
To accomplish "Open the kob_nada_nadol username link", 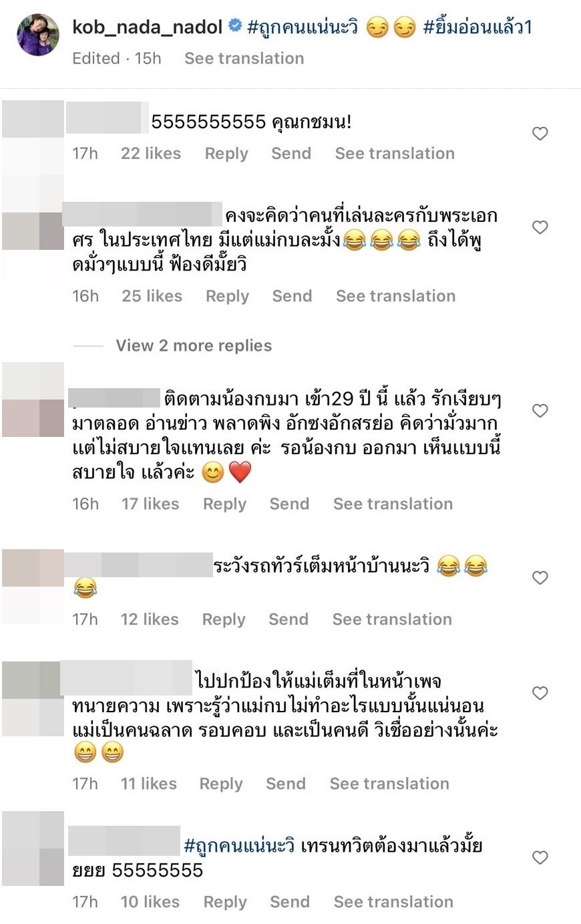I will pos(147,27).
